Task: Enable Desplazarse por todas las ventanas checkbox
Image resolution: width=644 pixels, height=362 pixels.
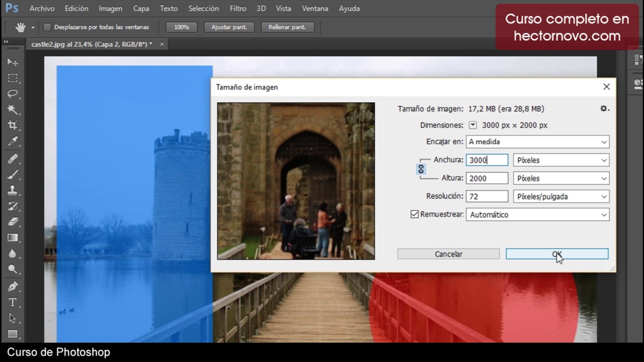Action: point(47,27)
